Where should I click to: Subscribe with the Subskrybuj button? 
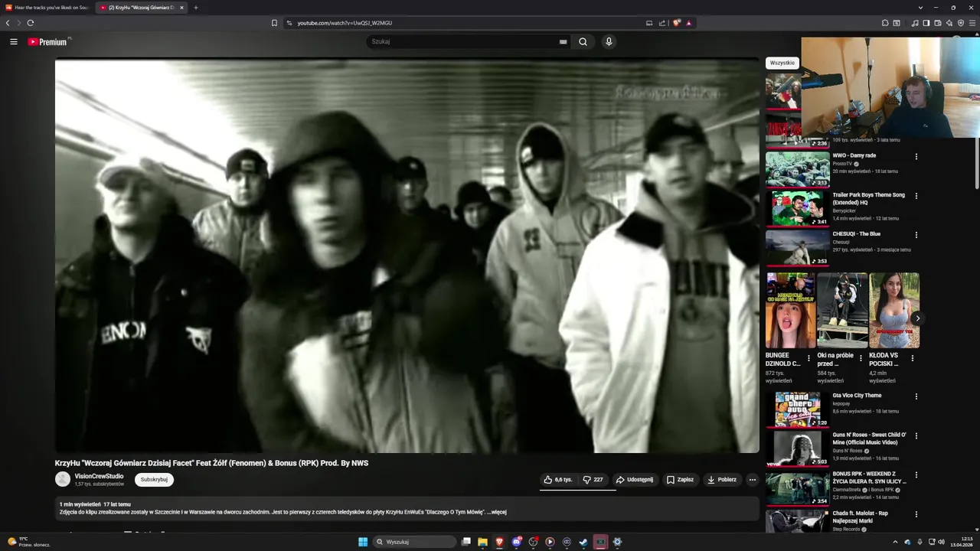coord(154,480)
